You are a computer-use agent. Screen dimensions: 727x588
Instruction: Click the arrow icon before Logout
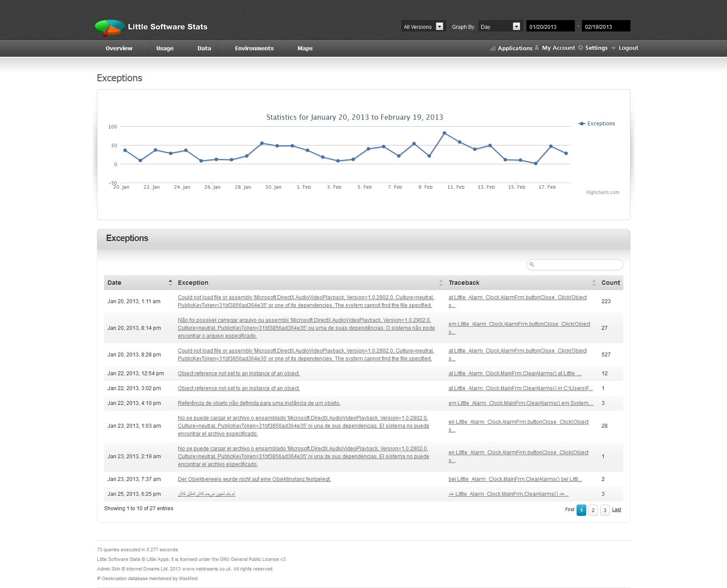[614, 48]
